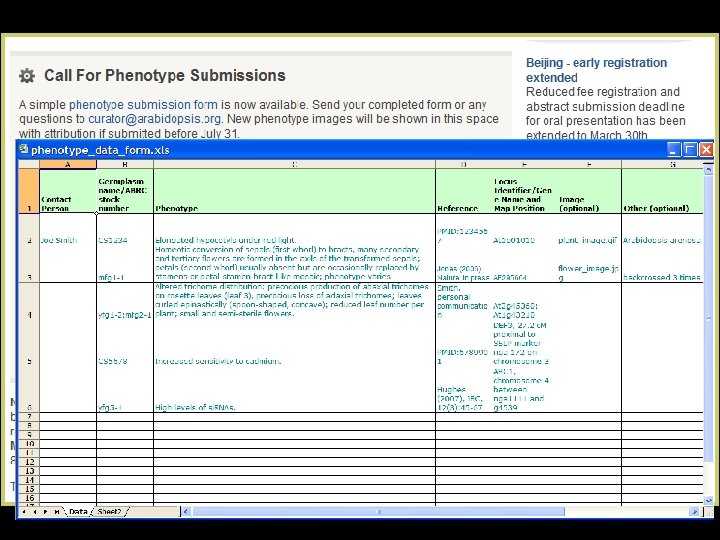Select the Homeotic conversion of sepals phenotype cell
This screenshot has width=720, height=540.
click(x=294, y=264)
